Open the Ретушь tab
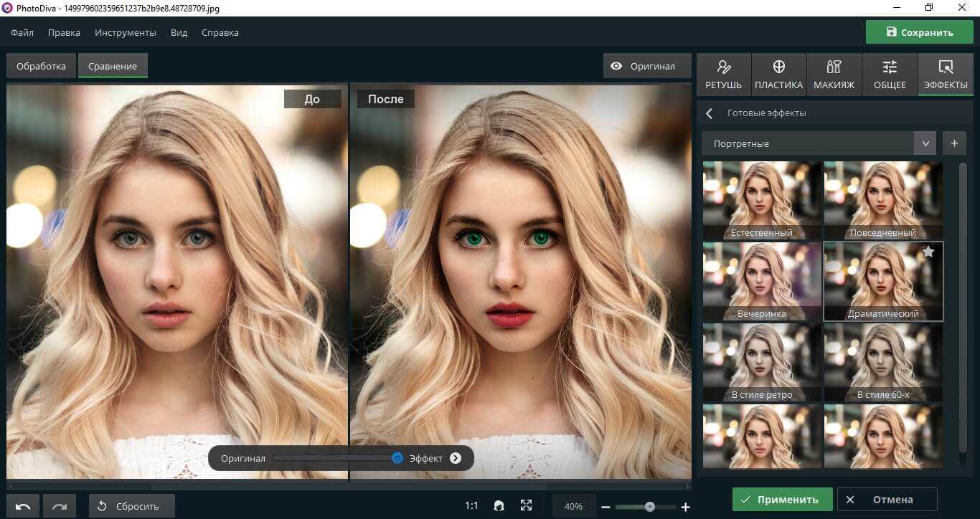The image size is (980, 519). coord(724,75)
